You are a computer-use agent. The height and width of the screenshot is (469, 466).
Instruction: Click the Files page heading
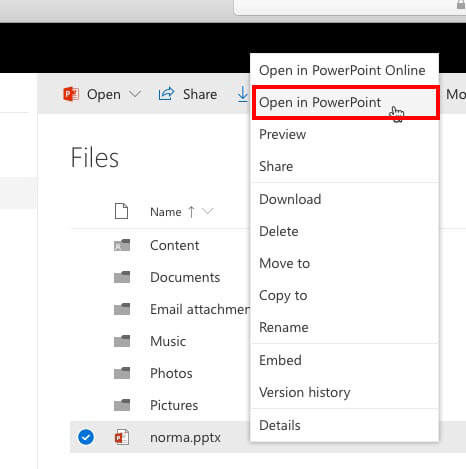pyautogui.click(x=95, y=158)
